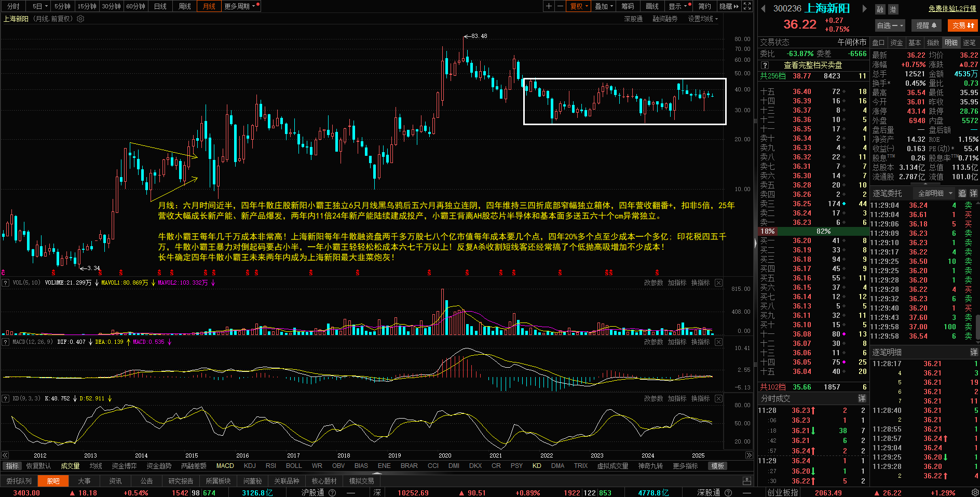Toggle the 画线 drawing tools

click(652, 6)
